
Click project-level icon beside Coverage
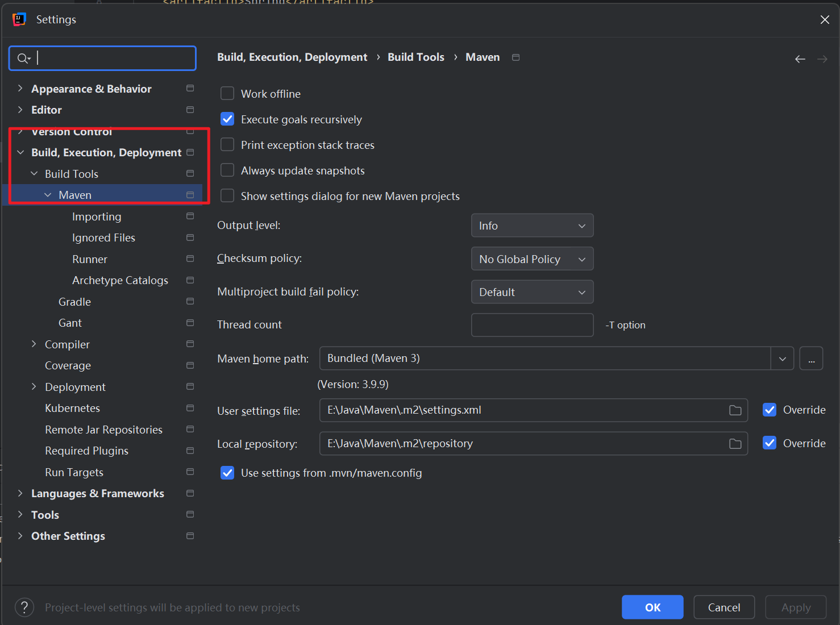[190, 365]
